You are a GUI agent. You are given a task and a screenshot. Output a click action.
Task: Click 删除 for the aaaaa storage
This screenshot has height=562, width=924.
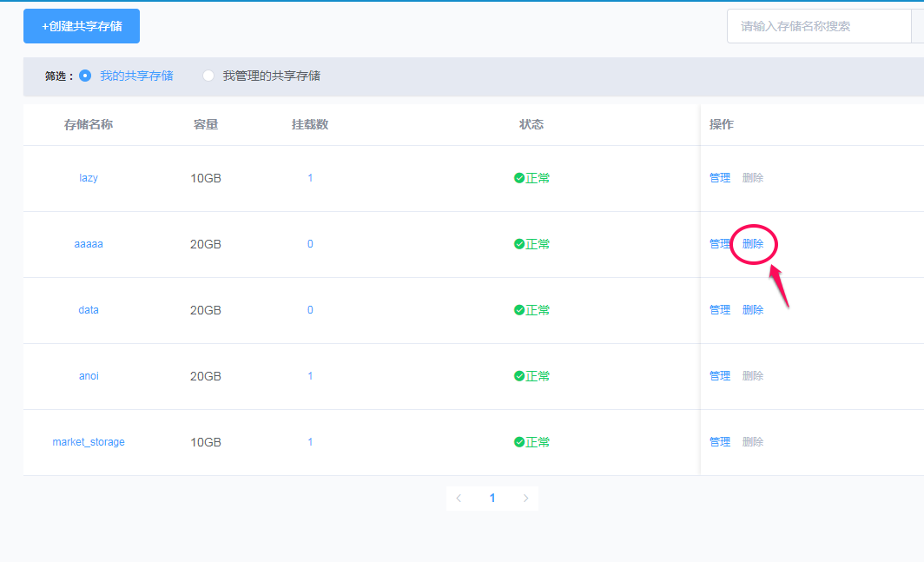[x=753, y=244]
